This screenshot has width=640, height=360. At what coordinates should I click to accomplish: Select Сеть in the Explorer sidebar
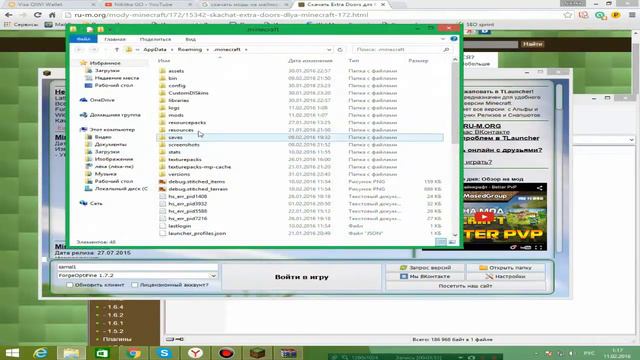click(91, 203)
